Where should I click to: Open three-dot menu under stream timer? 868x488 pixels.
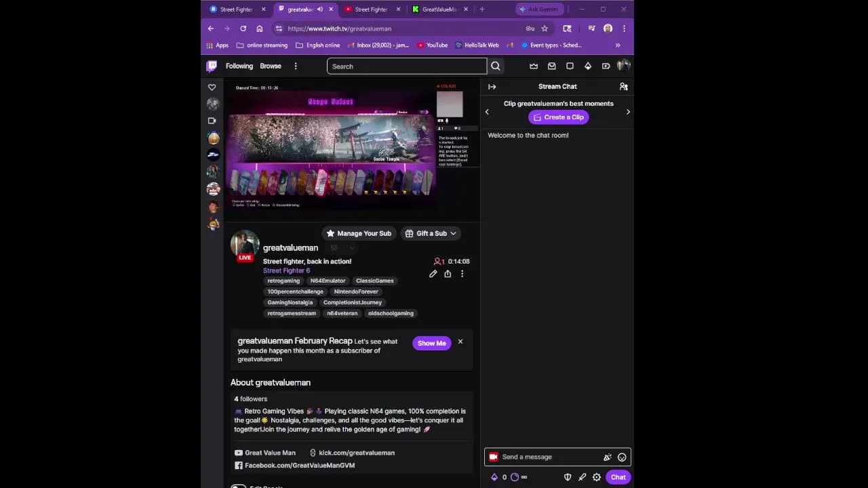[x=462, y=274]
